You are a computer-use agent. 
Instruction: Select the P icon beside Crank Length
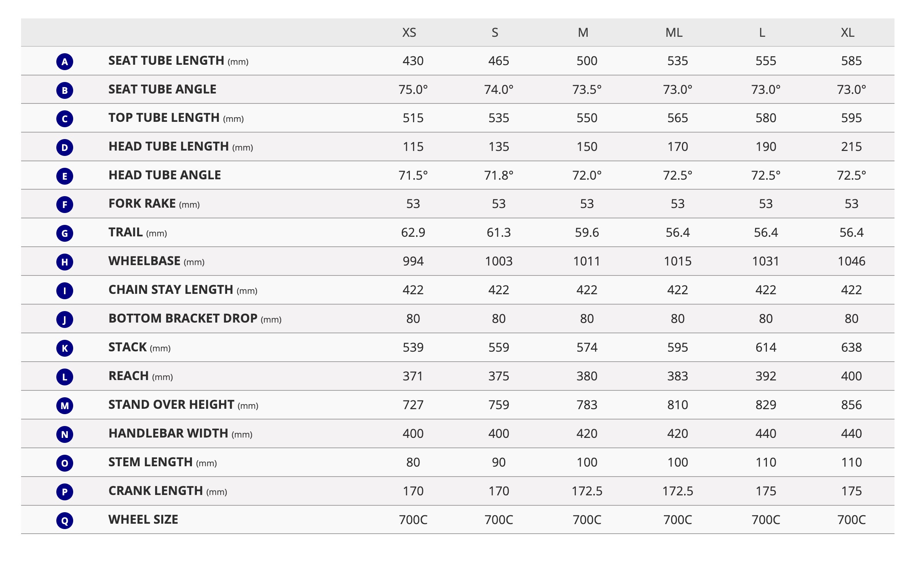coord(65,492)
